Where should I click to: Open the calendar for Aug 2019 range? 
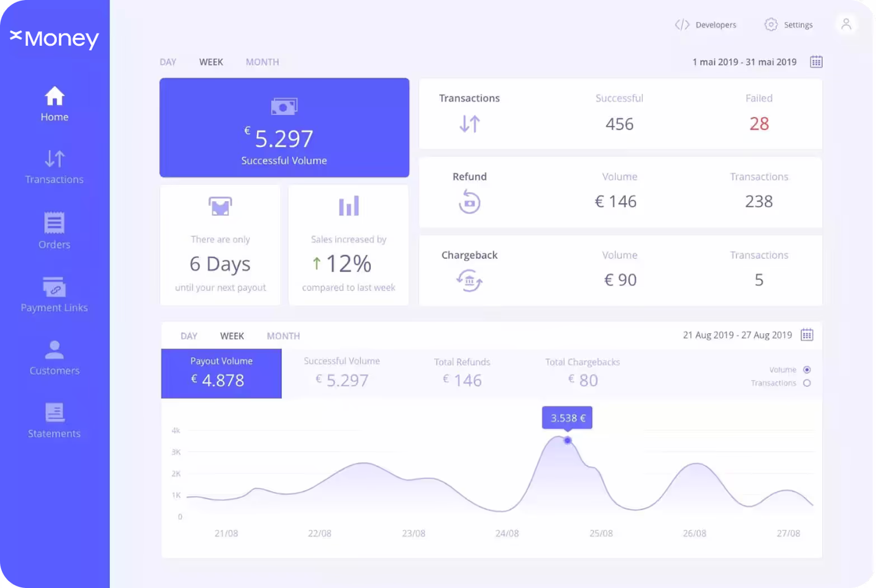[807, 335]
